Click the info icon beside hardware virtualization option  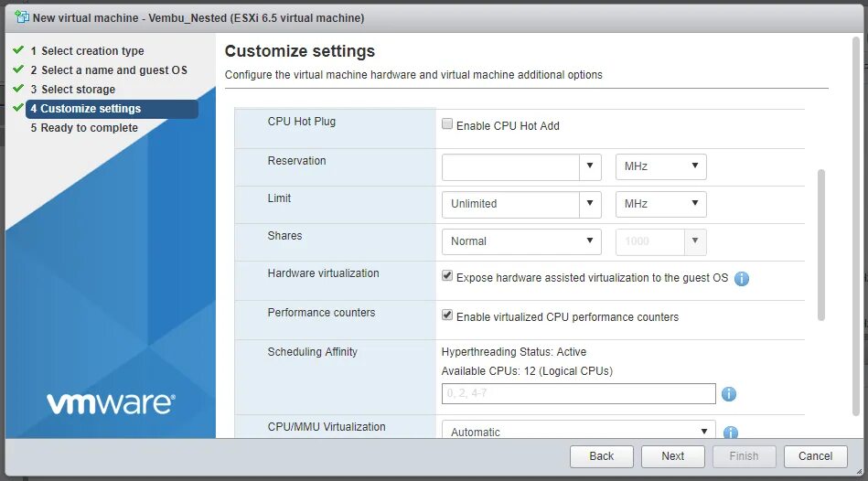[741, 278]
